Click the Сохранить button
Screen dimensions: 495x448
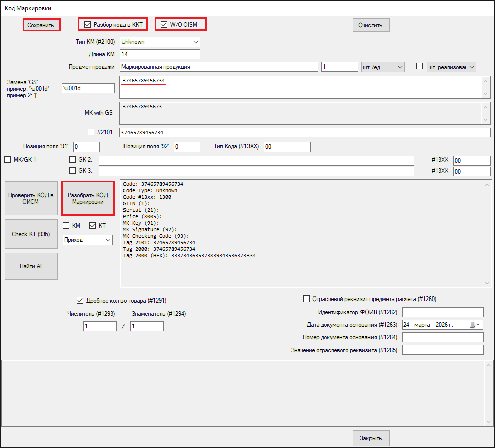point(41,25)
